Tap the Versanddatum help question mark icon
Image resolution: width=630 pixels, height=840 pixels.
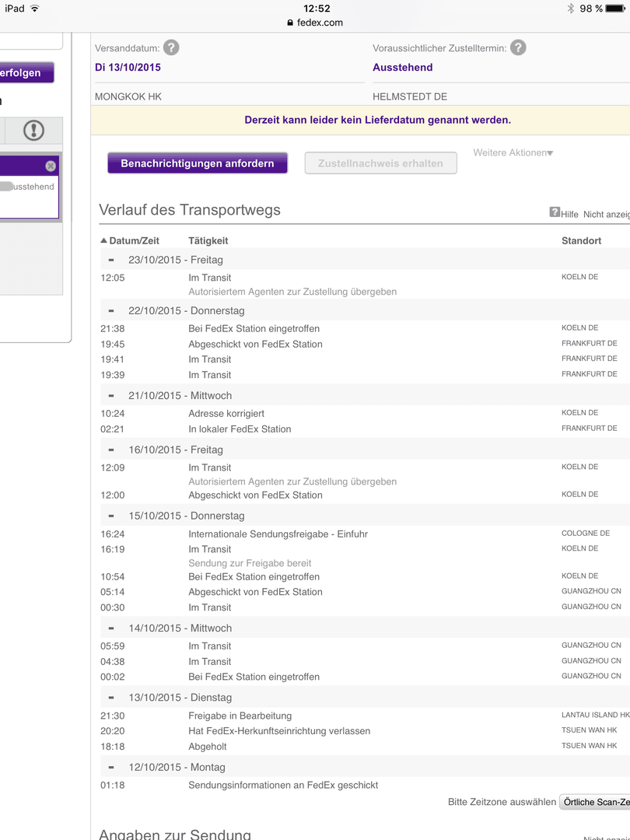tap(171, 47)
